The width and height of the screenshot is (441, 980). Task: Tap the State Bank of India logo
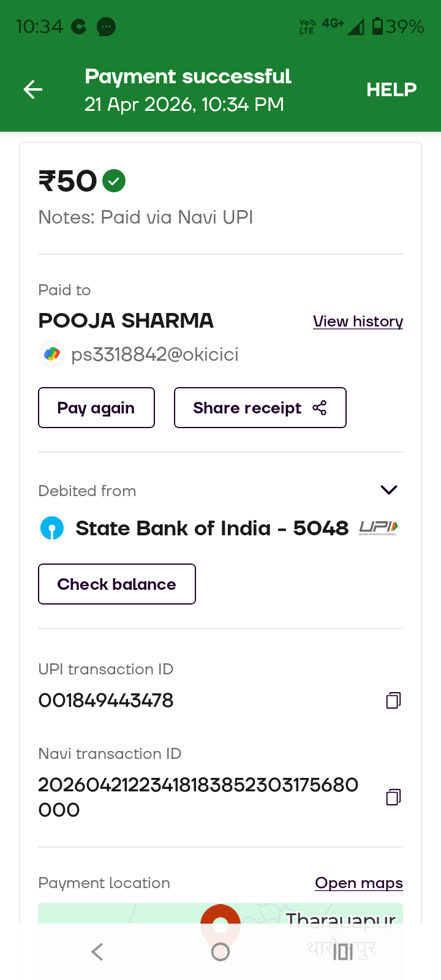point(52,528)
